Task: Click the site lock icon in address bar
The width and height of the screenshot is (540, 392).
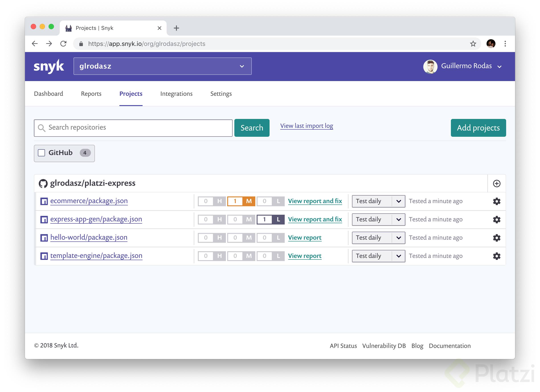Action: (x=81, y=44)
